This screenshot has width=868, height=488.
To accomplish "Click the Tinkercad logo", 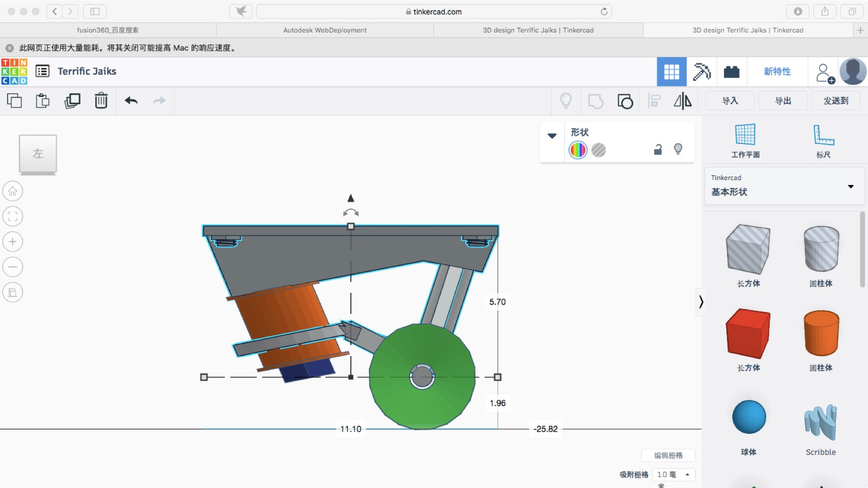I will 14,71.
